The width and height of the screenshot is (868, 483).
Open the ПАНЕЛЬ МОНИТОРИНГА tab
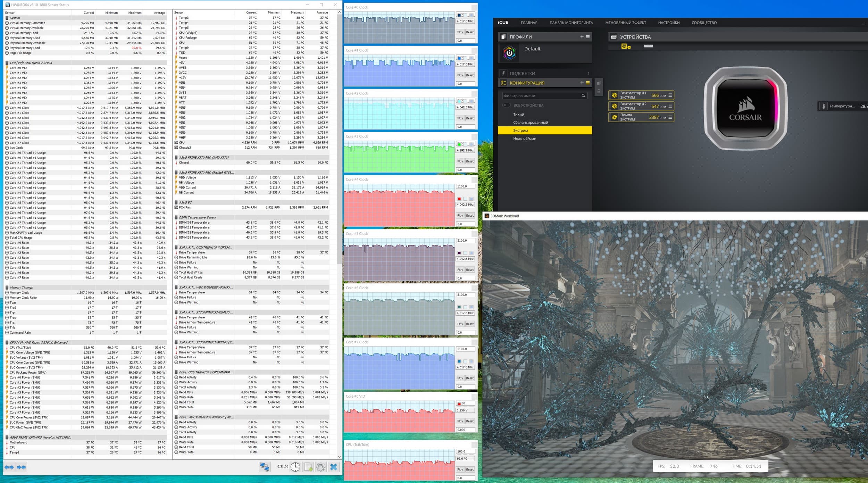tap(571, 23)
